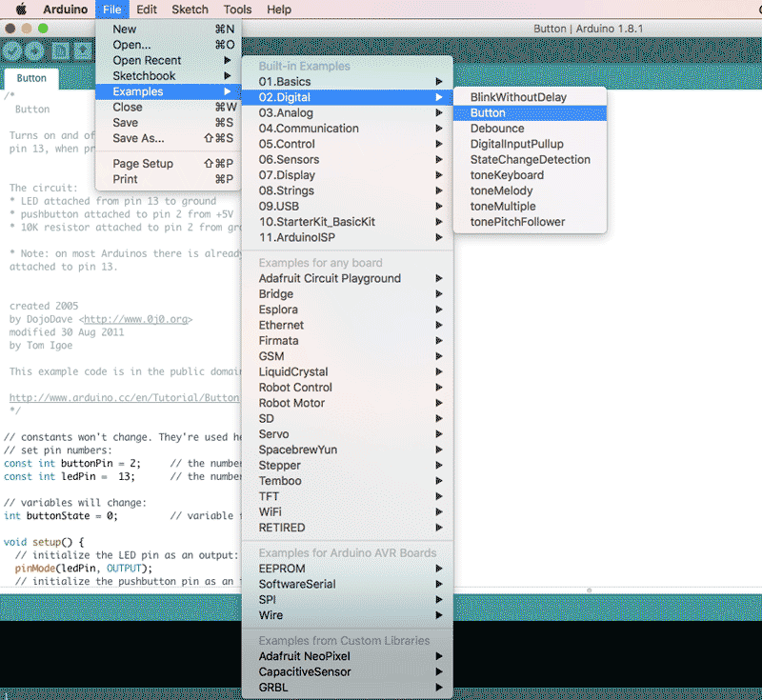Expand the SoftwareSerial examples submenu
This screenshot has height=700, width=762.
tap(348, 584)
